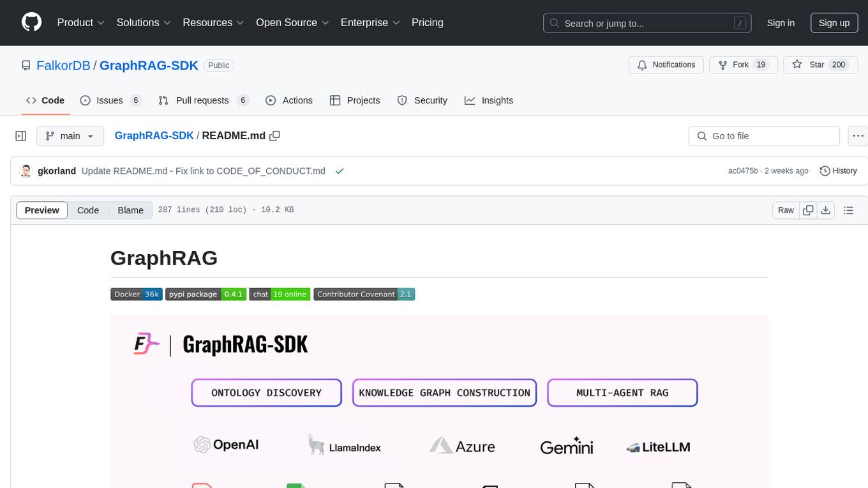The image size is (868, 488).
Task: Open the Raw file view
Action: point(786,210)
